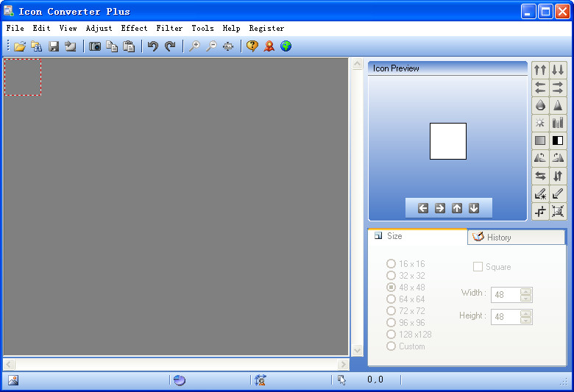This screenshot has height=392, width=574.
Task: Flip the image vertically
Action: 558,176
